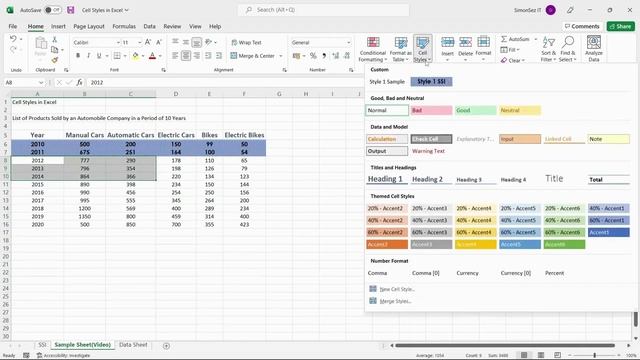This screenshot has height=360, width=640.
Task: Adjust the zoom slider in status bar
Action: [x=594, y=356]
